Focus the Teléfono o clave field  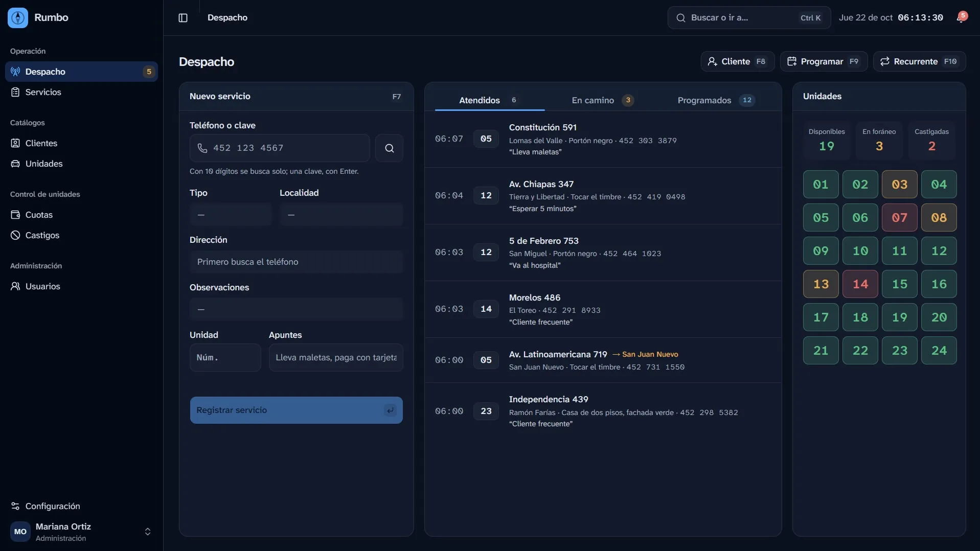(x=280, y=148)
